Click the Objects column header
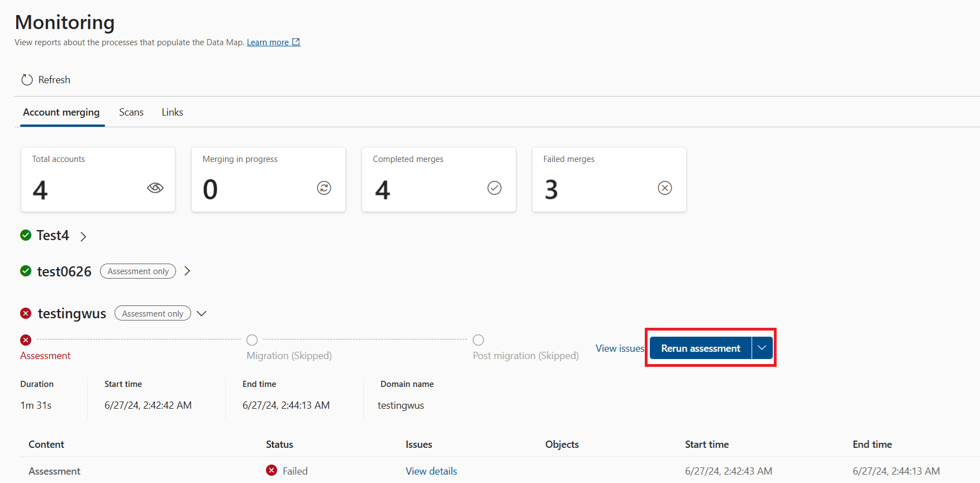Screen dimensions: 980x483 (562, 444)
